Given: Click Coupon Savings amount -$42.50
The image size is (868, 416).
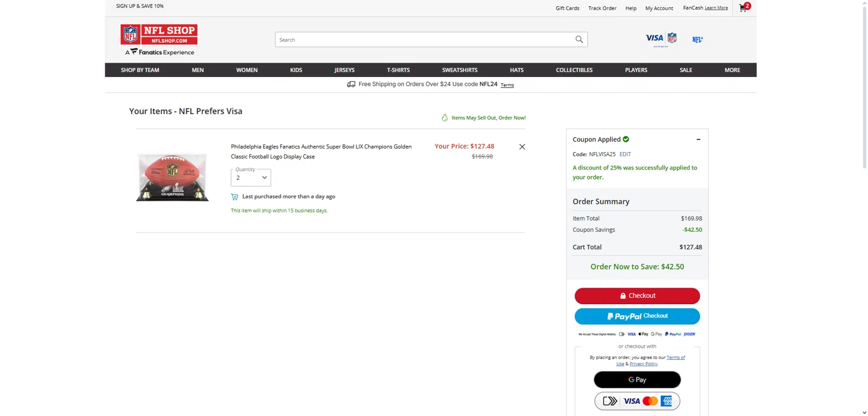Looking at the screenshot, I should [692, 230].
